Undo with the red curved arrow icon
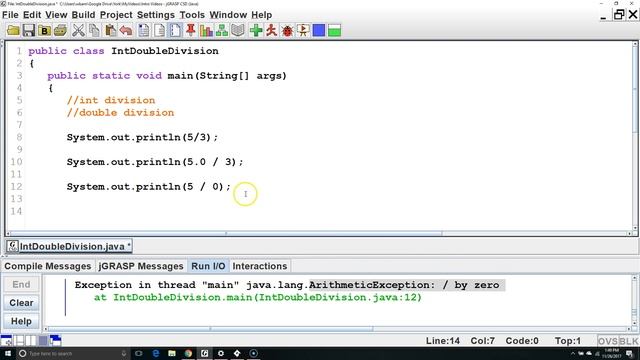Viewport: 640px width, 360px height. pyautogui.click(x=126, y=31)
